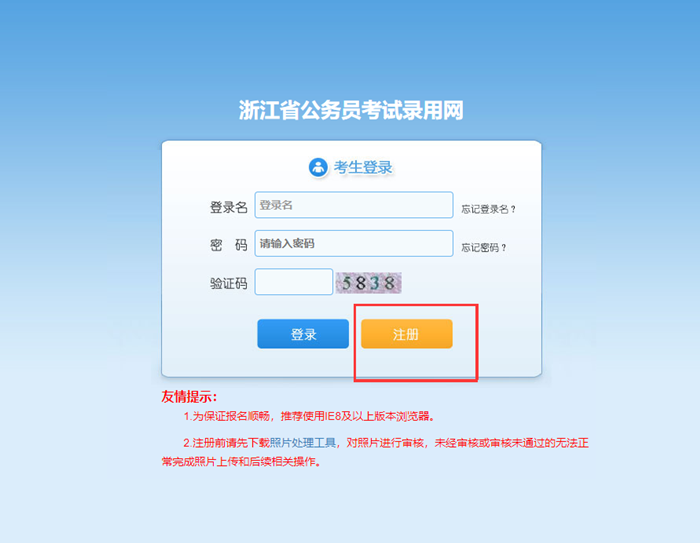Click the user avatar icon beside 考生登录
The image size is (700, 543).
[x=318, y=167]
